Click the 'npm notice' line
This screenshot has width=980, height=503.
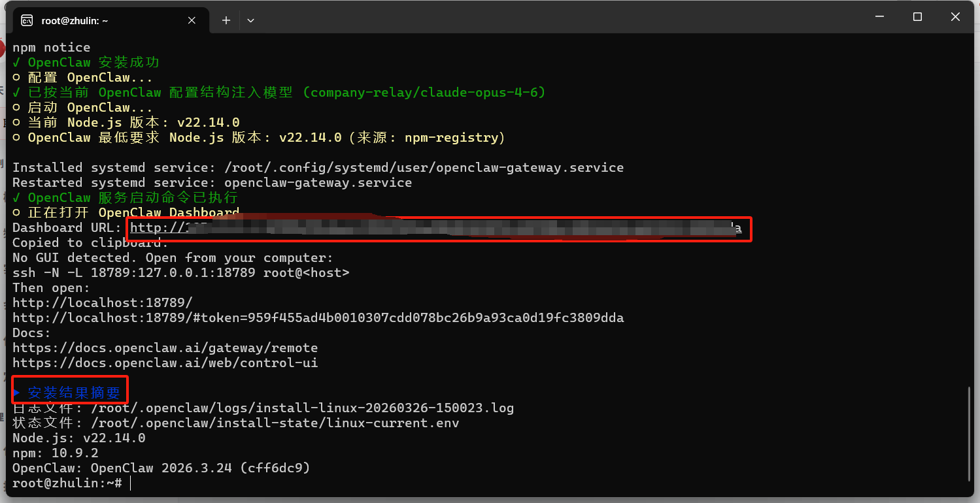tap(52, 48)
